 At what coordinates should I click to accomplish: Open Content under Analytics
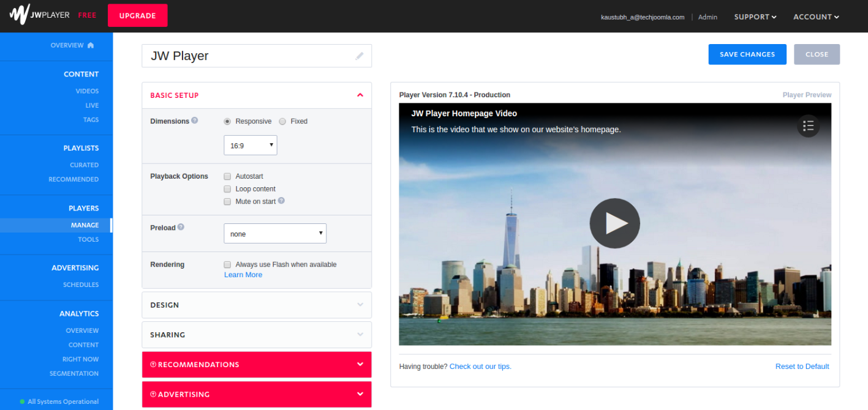tap(83, 345)
